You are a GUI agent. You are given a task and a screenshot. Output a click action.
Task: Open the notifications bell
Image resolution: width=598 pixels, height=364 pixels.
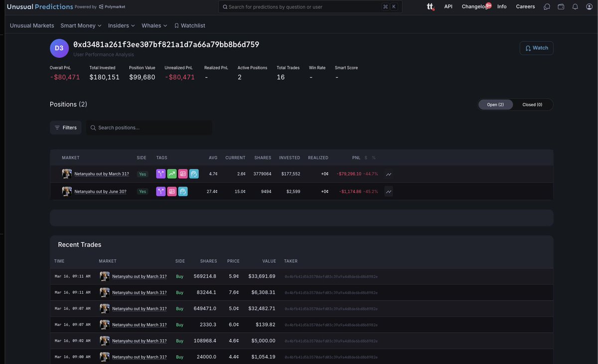tap(575, 6)
